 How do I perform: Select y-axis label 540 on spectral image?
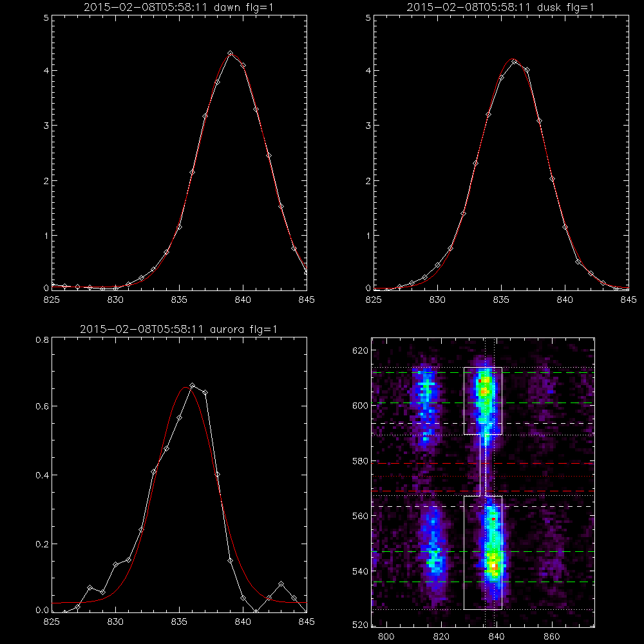click(360, 571)
